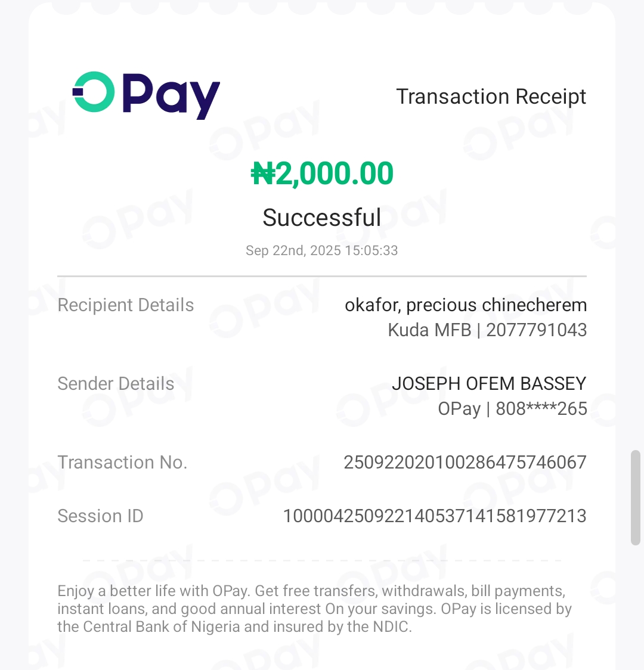Click the divider below the timestamp
This screenshot has height=670, width=644.
click(322, 277)
